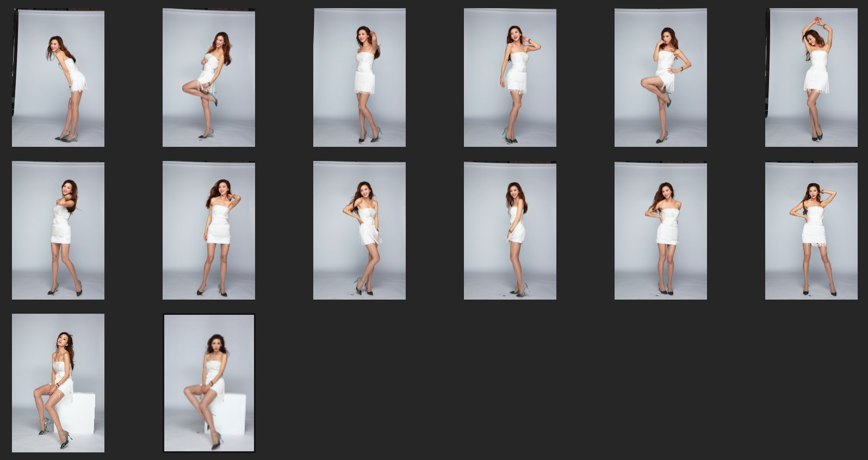Select top-row photo with legs crossed, hand behind head
Image resolution: width=868 pixels, height=460 pixels.
[x=359, y=78]
